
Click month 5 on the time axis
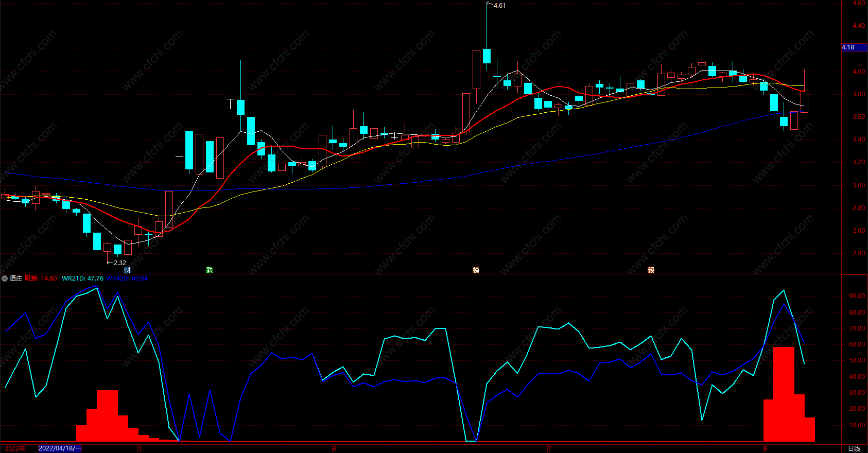140,449
